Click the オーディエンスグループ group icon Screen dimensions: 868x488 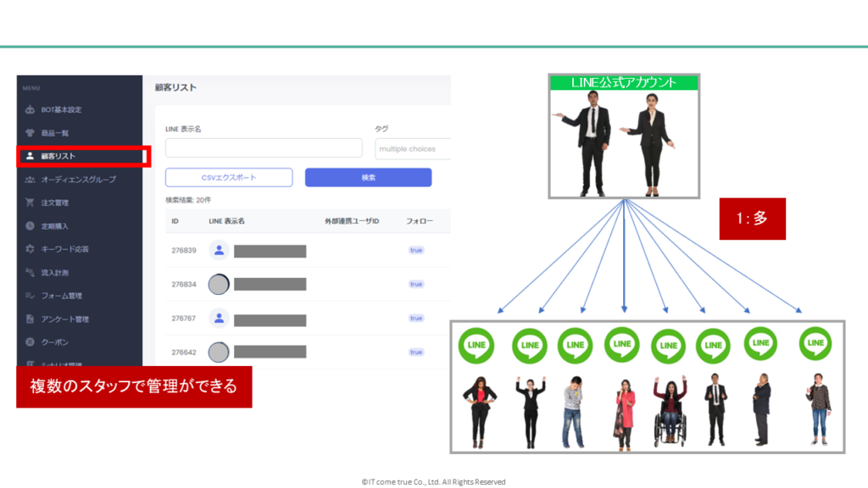pyautogui.click(x=30, y=180)
